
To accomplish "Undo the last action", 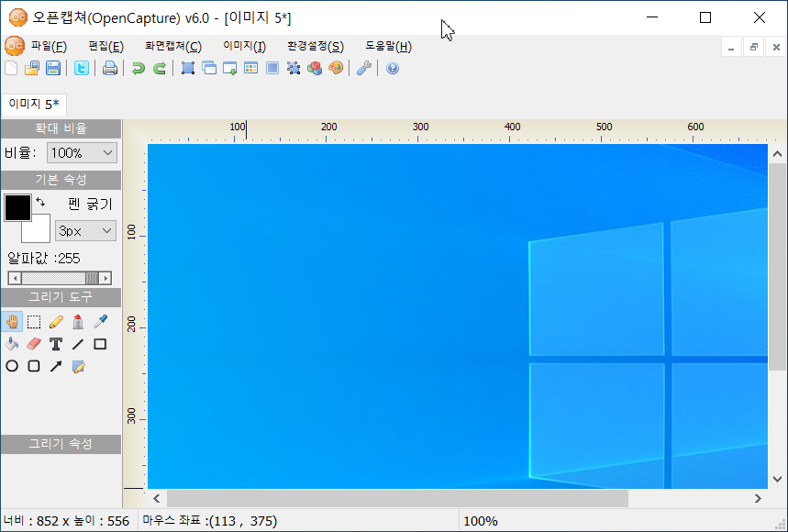I will click(139, 68).
